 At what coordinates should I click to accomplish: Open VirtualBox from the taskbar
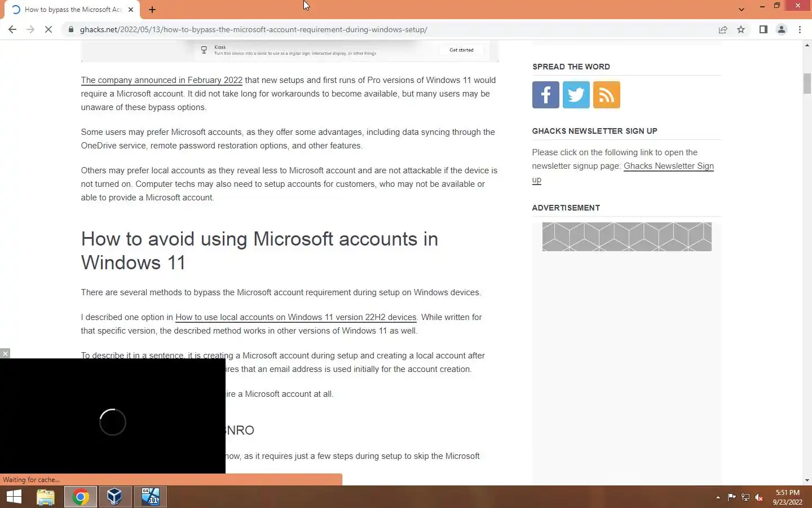[x=115, y=497]
